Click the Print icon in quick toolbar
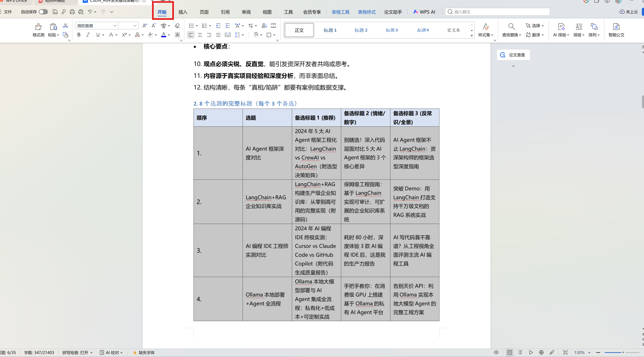644x357 pixels. tap(72, 12)
